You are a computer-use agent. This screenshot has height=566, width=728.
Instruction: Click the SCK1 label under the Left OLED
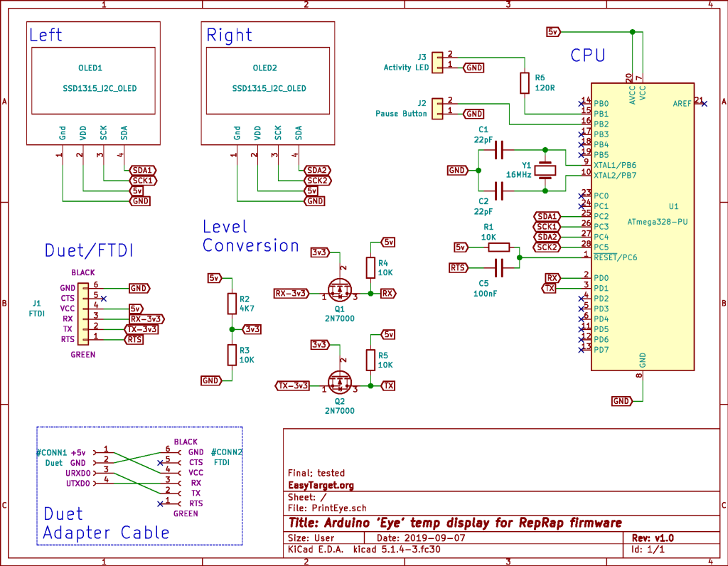click(x=142, y=181)
